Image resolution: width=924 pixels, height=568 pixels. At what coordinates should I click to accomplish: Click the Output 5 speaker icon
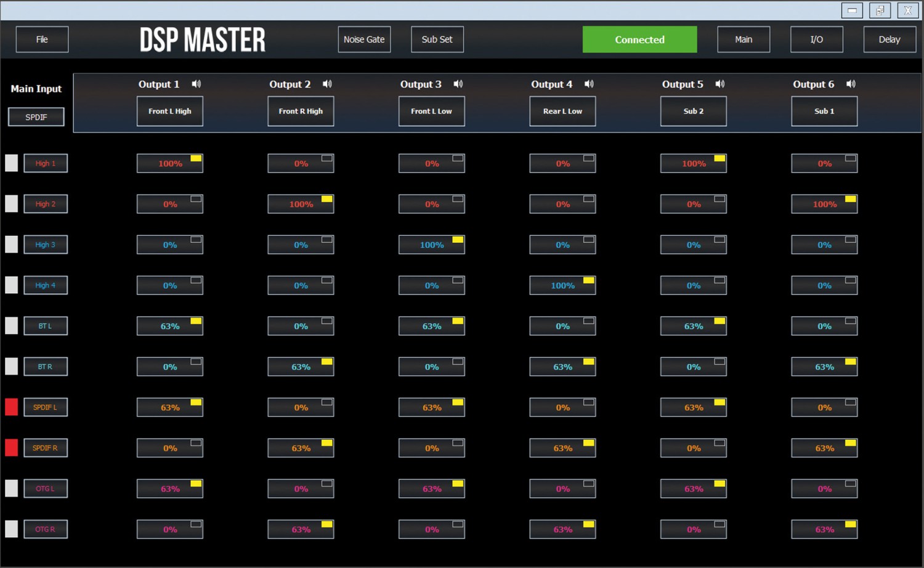point(720,84)
